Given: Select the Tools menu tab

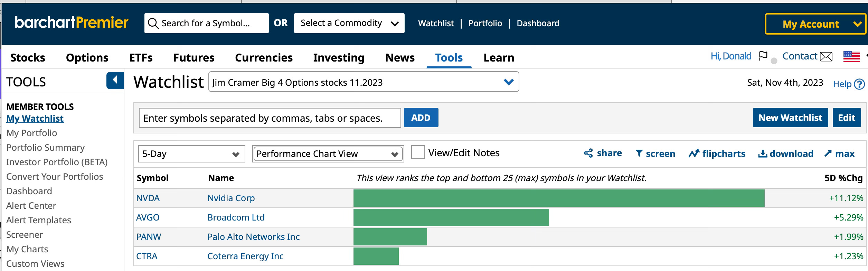Looking at the screenshot, I should coord(449,57).
